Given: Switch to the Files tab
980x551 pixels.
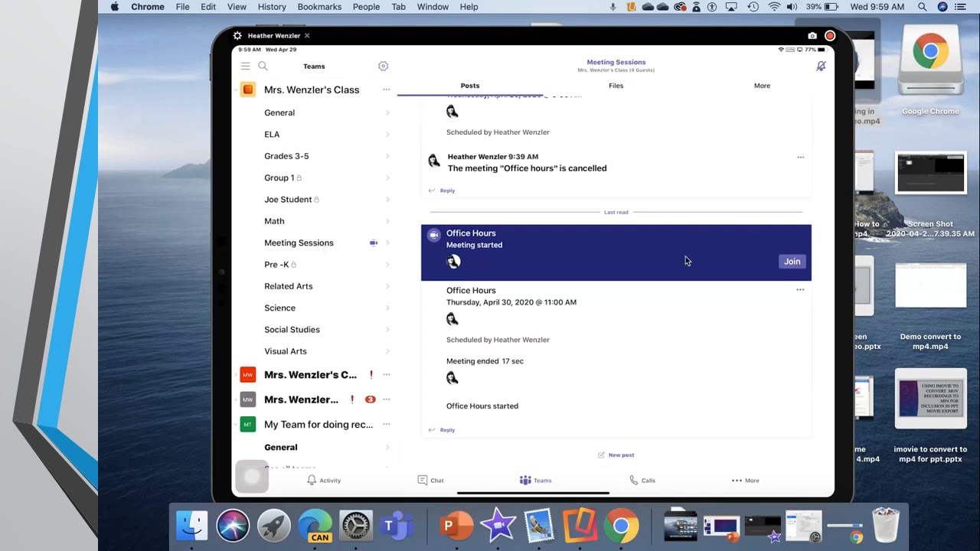Looking at the screenshot, I should click(x=616, y=86).
